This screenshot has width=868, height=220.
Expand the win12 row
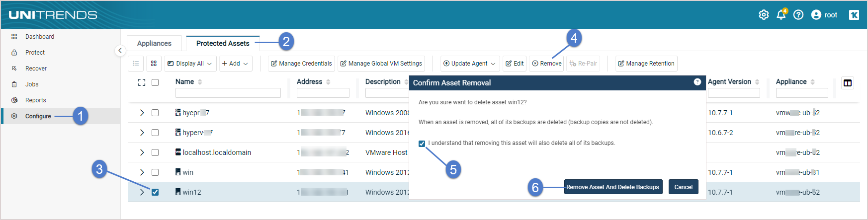tap(142, 192)
